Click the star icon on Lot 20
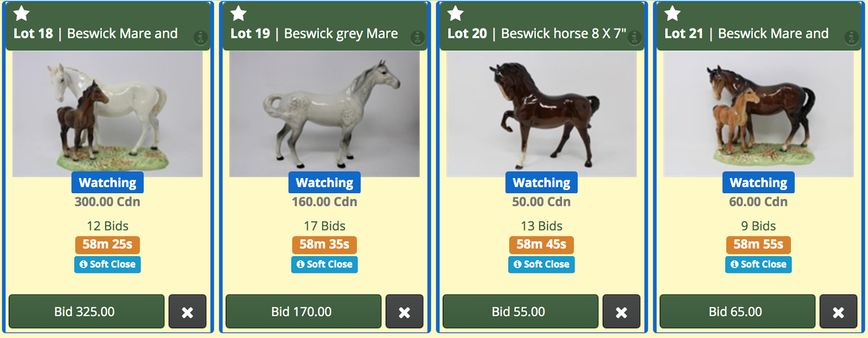The image size is (868, 338). pyautogui.click(x=456, y=13)
